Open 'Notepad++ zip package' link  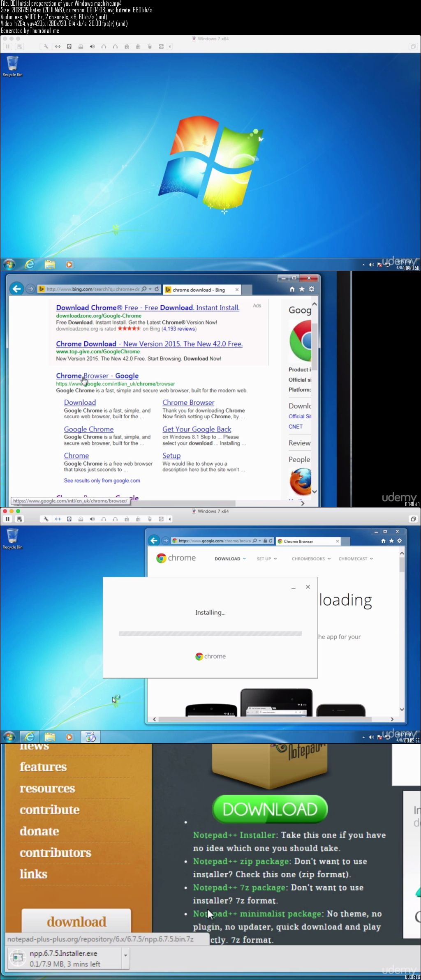coord(241,861)
